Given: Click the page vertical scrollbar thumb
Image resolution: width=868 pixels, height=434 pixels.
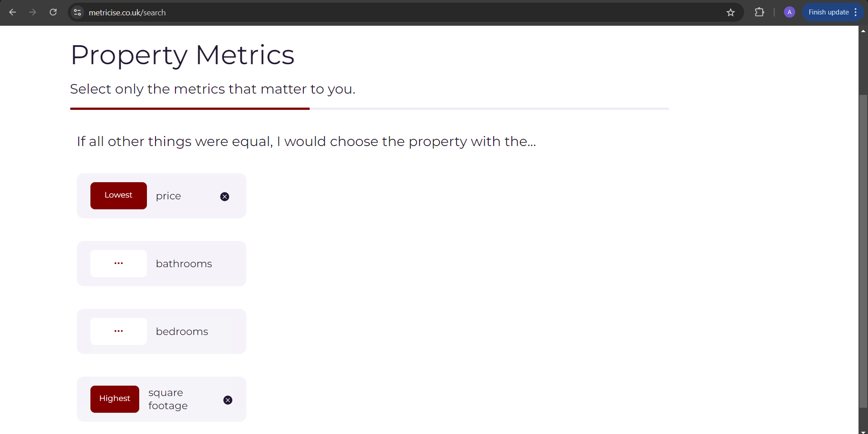Looking at the screenshot, I should coord(863,251).
